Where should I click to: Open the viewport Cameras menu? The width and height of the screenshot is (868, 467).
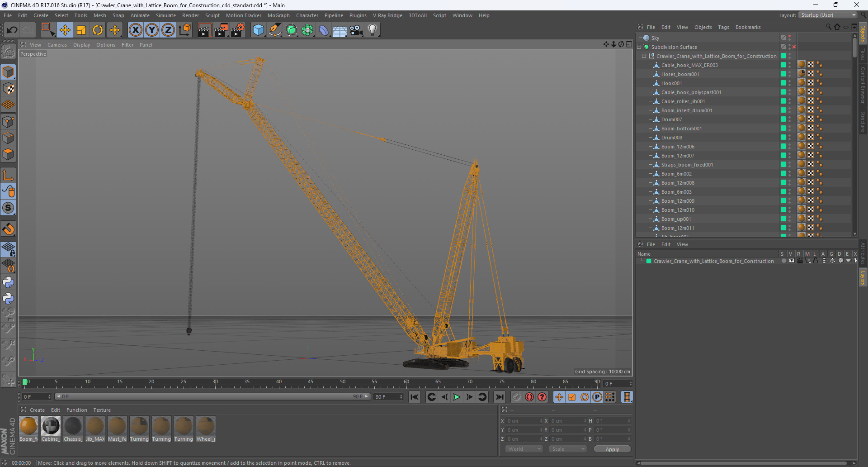coord(57,45)
